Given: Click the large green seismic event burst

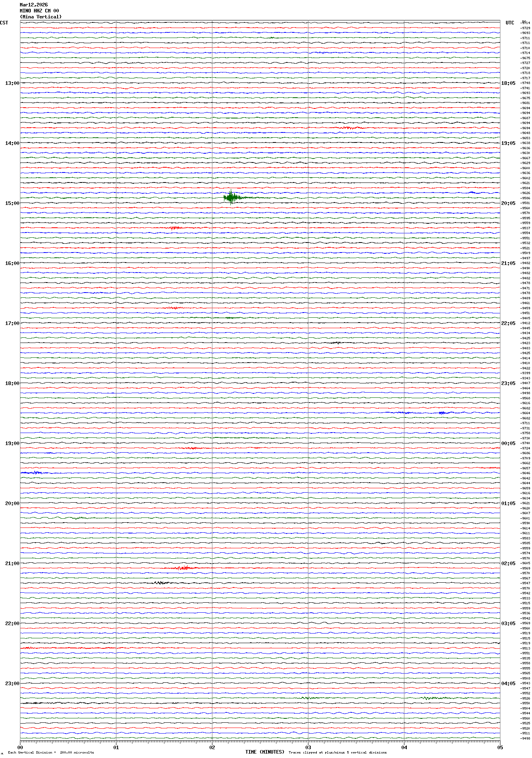Looking at the screenshot, I should (x=231, y=197).
